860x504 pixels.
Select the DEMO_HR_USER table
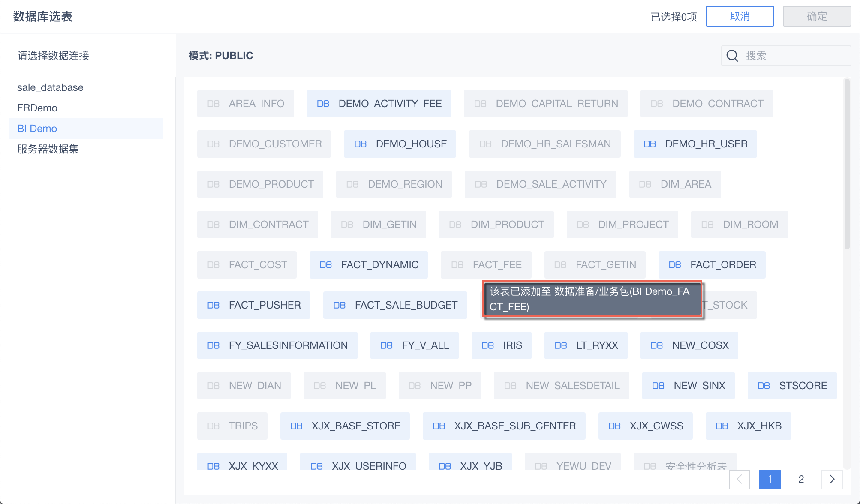[x=695, y=144]
